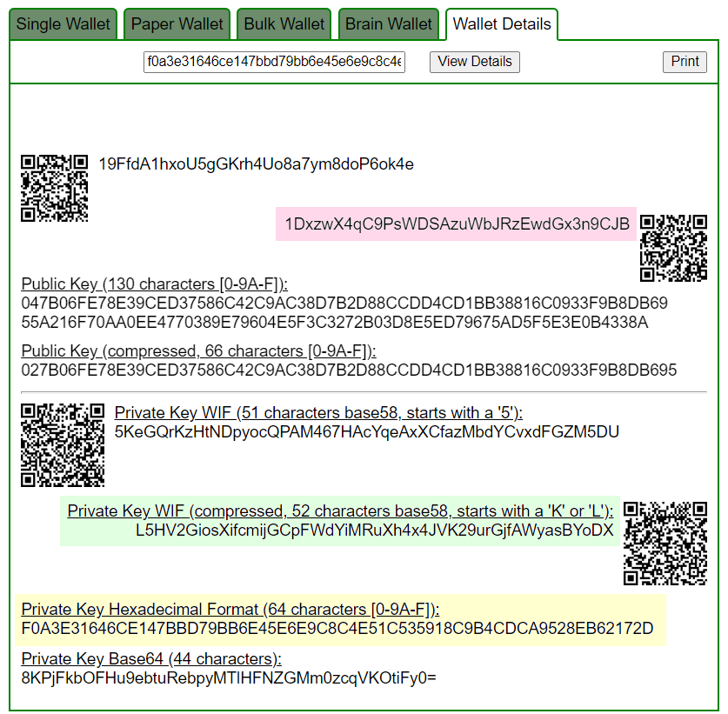The width and height of the screenshot is (728, 714).
Task: Click the private key input field
Action: pyautogui.click(x=274, y=62)
